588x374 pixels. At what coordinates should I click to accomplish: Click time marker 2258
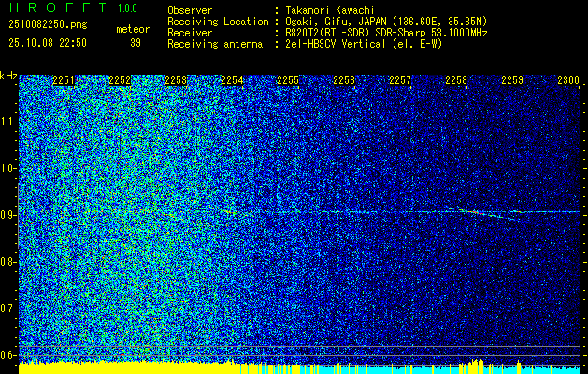point(456,80)
